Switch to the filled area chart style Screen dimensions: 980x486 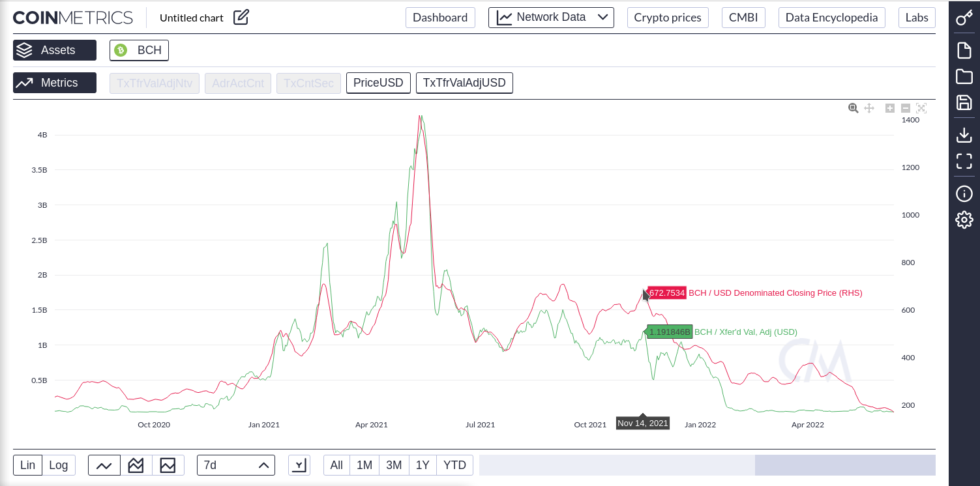(x=168, y=465)
